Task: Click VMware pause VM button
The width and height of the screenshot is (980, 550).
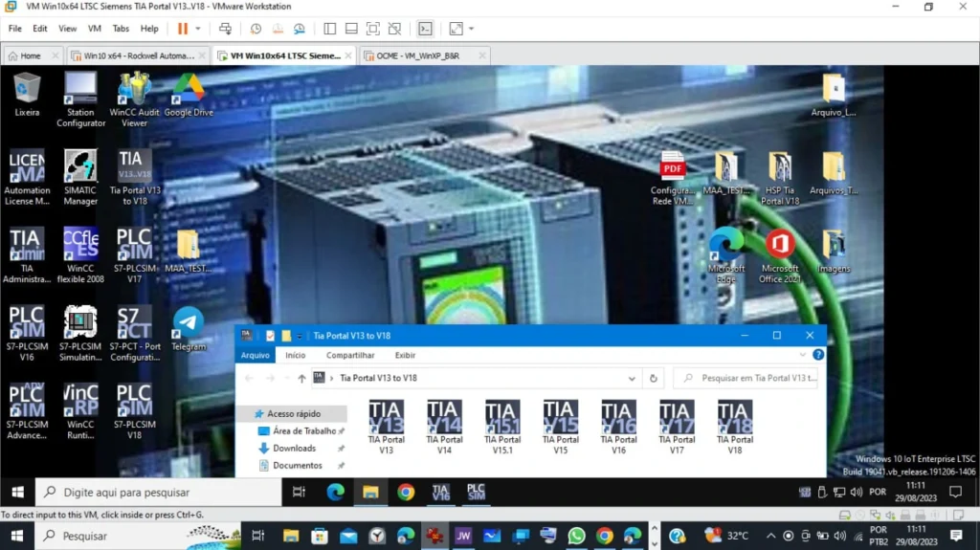Action: click(183, 29)
